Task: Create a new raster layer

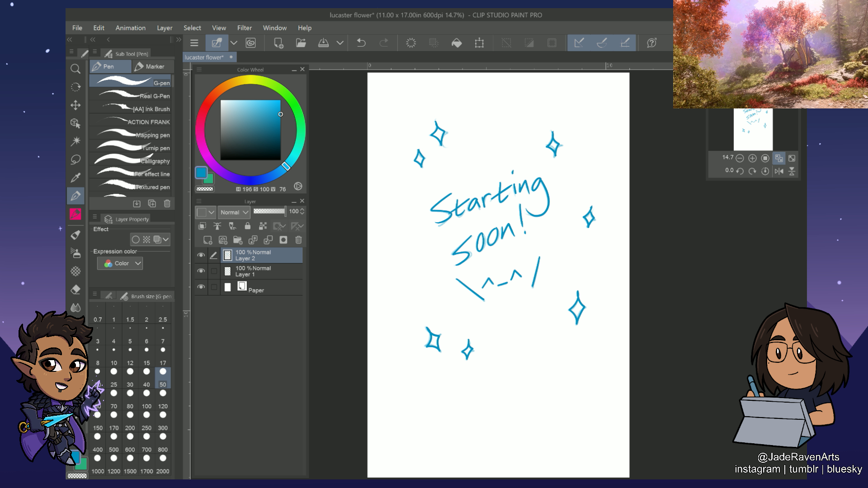Action: tap(208, 240)
